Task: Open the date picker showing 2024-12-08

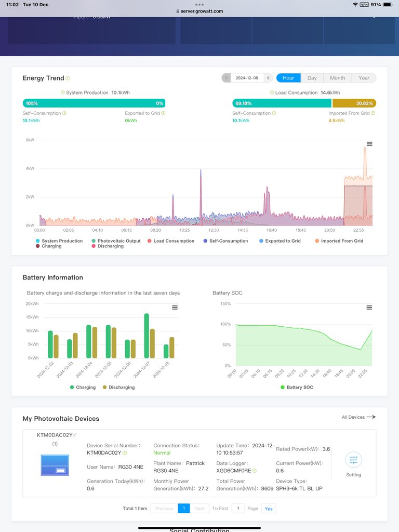Action: tap(247, 78)
